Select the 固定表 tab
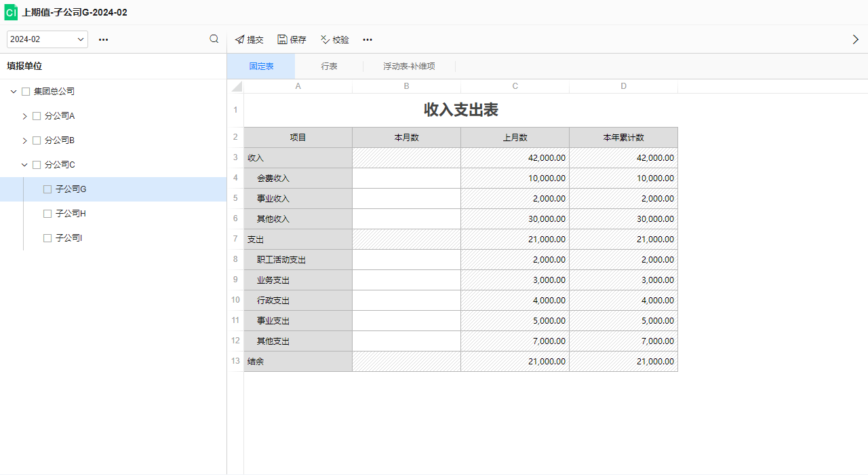The image size is (868, 475). (261, 66)
